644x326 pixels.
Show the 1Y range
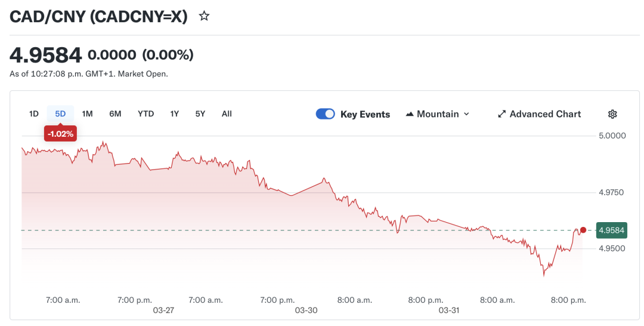click(174, 113)
